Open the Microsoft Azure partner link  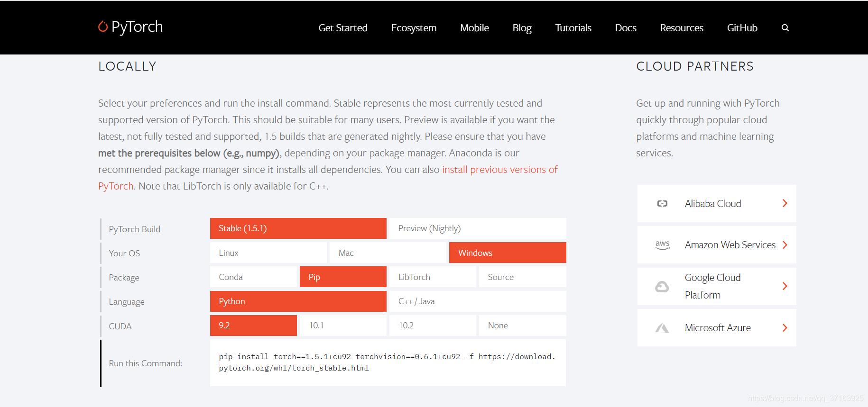click(x=717, y=328)
